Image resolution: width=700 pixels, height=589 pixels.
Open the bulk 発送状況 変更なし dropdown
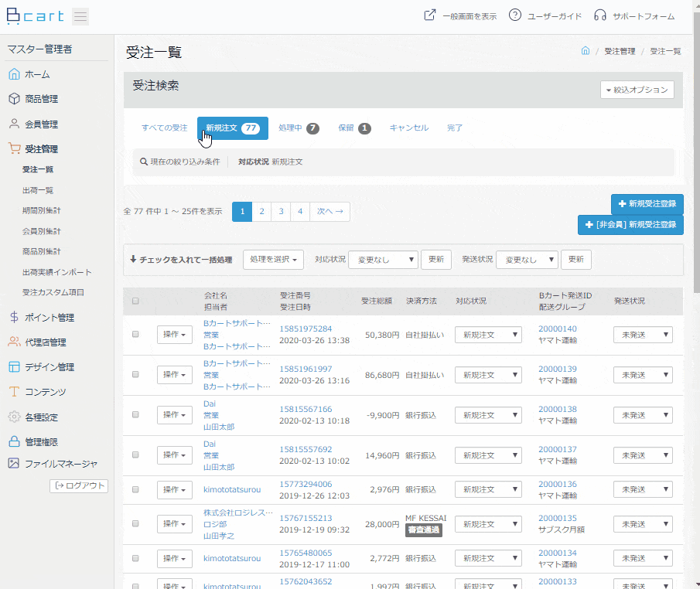coord(528,260)
